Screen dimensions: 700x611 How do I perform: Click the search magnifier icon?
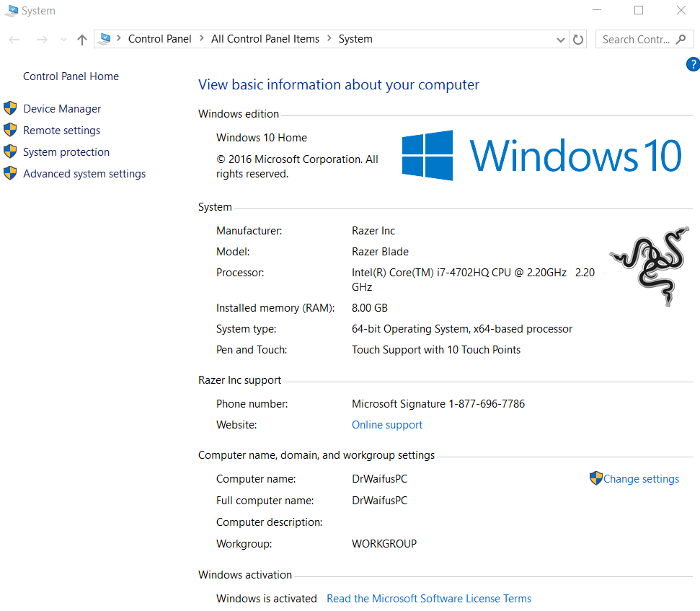click(681, 39)
